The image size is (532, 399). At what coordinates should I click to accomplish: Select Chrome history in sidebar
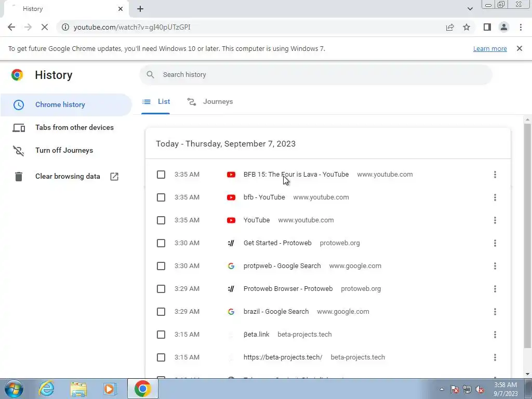[66, 104]
